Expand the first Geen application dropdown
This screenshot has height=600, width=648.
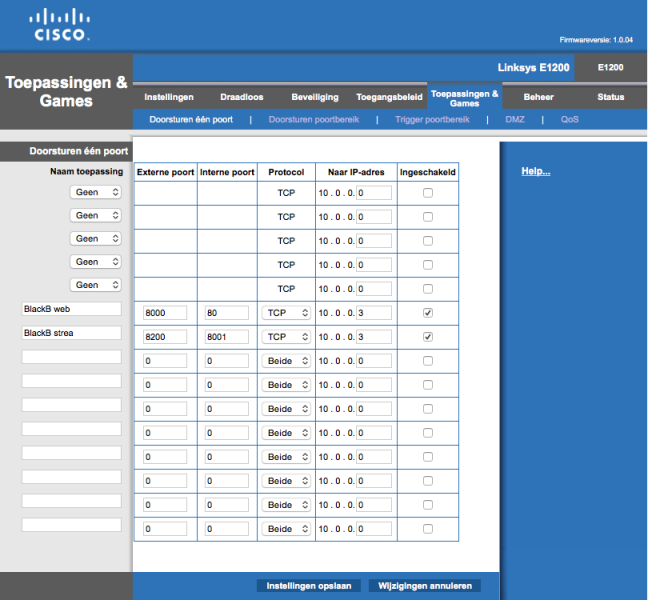(x=96, y=192)
